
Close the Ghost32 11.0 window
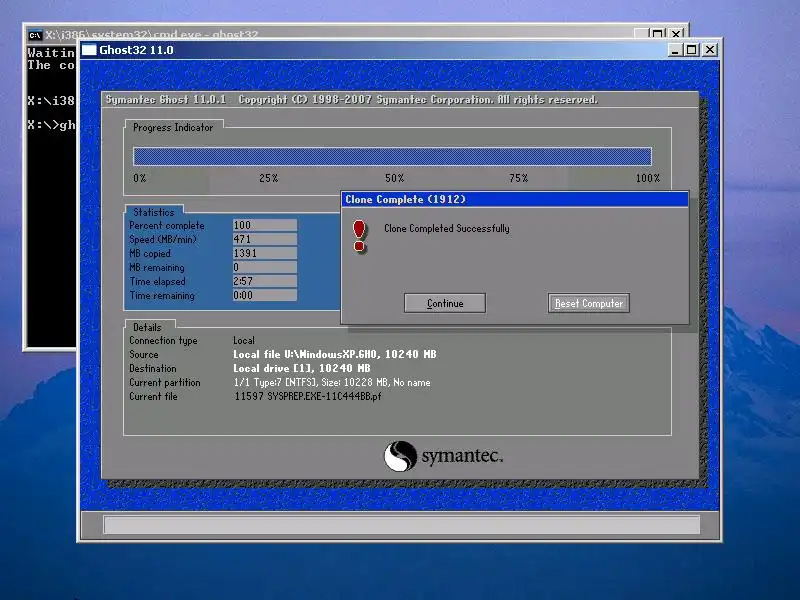(710, 50)
